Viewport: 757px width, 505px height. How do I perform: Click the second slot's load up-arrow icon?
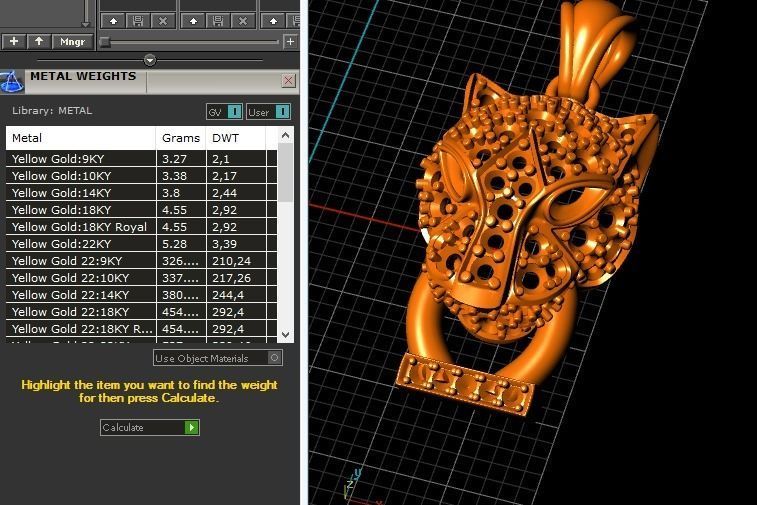click(193, 21)
